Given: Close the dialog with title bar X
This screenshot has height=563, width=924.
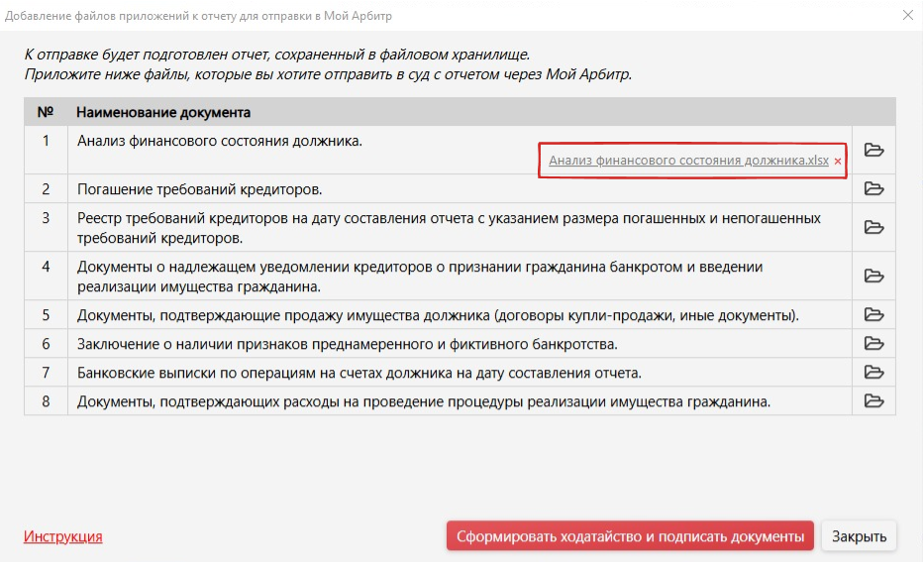Looking at the screenshot, I should (x=907, y=15).
